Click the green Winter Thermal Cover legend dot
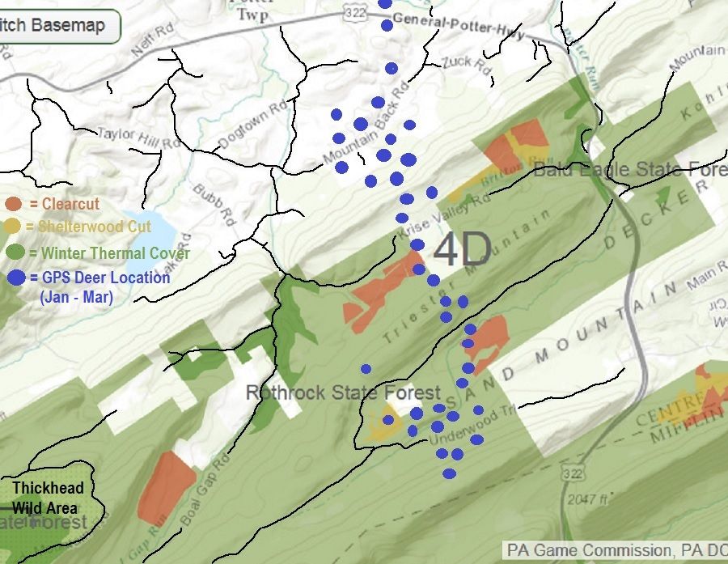 pyautogui.click(x=13, y=253)
